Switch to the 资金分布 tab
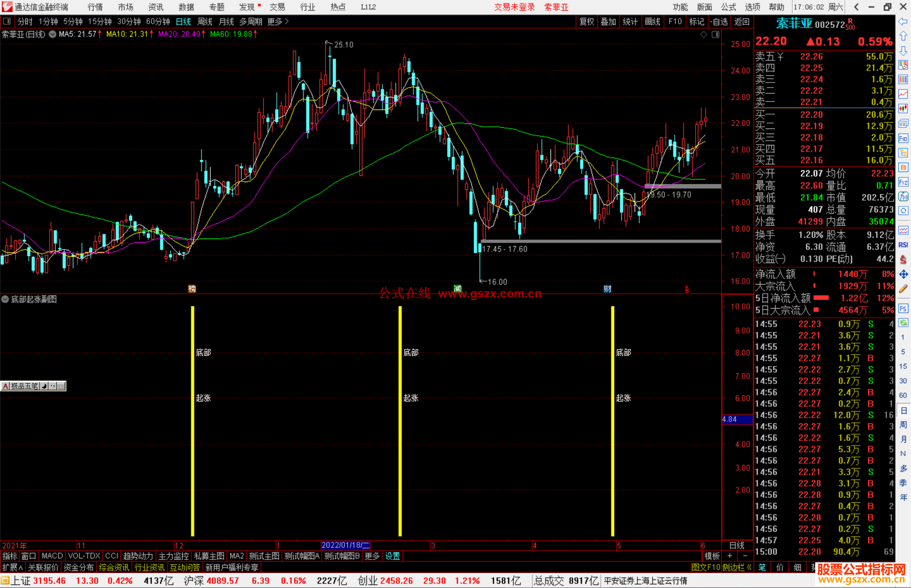911x588 pixels. point(78,567)
